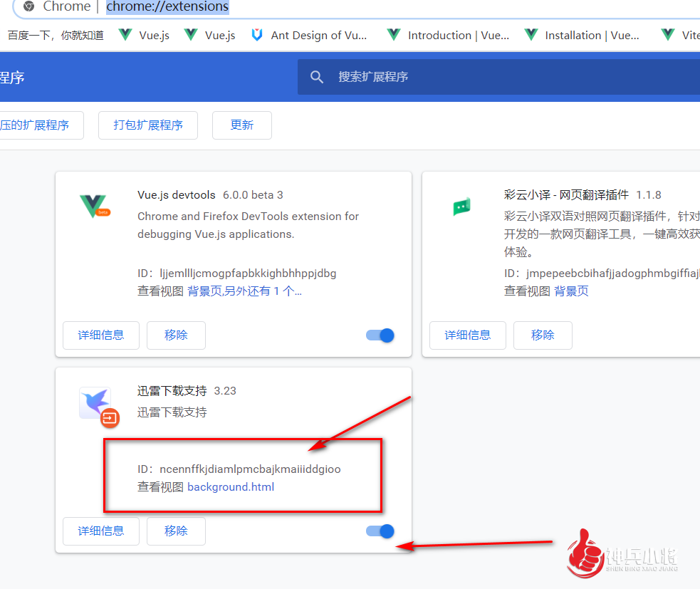Image resolution: width=700 pixels, height=589 pixels.
Task: Open the Installation | Vue bookmark
Action: point(582,36)
